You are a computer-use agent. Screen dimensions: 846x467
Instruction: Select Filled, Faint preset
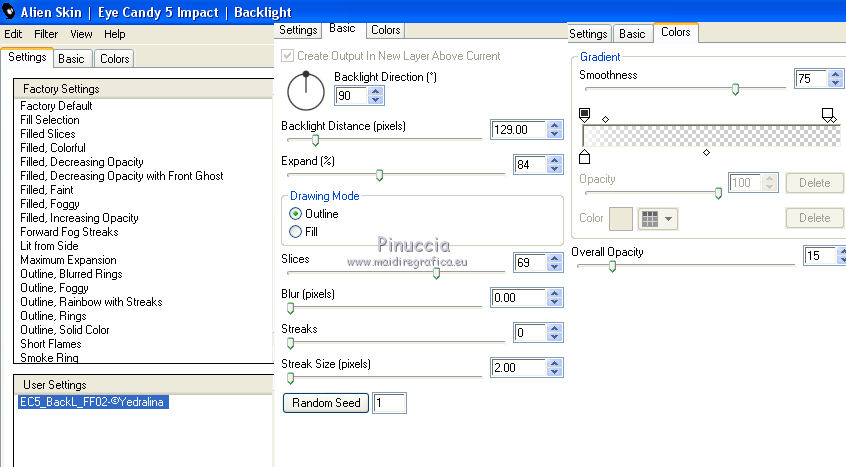coord(46,190)
